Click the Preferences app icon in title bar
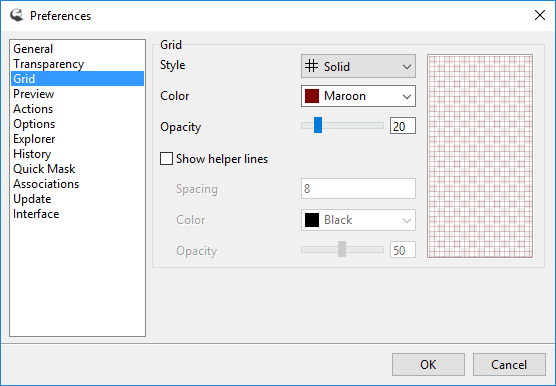Screen dimensions: 556x386 [x=16, y=15]
